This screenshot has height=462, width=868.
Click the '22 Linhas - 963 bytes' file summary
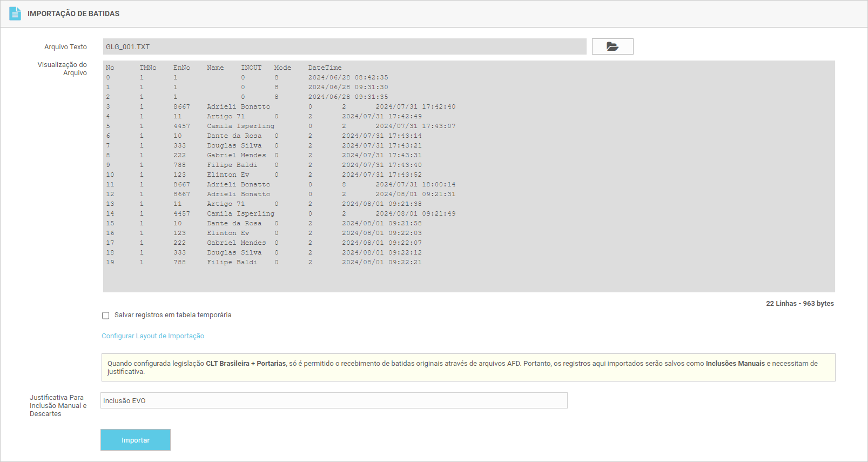[799, 304]
